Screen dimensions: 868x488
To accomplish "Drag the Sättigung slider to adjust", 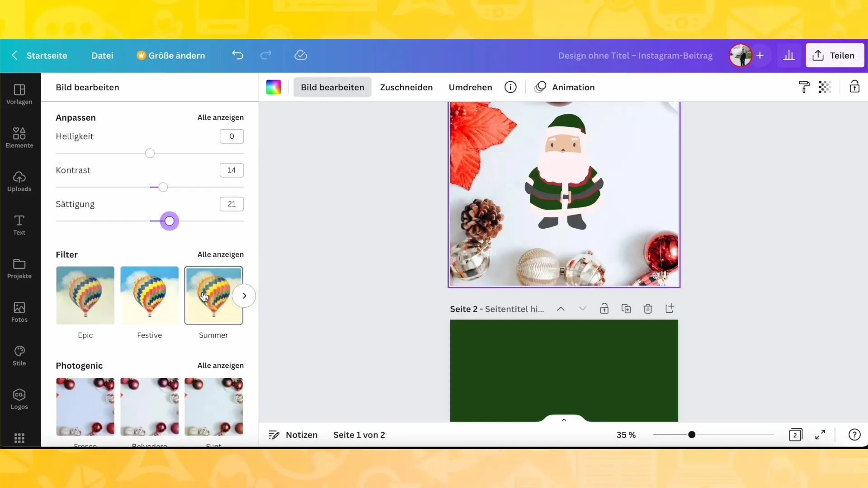I will pos(170,221).
